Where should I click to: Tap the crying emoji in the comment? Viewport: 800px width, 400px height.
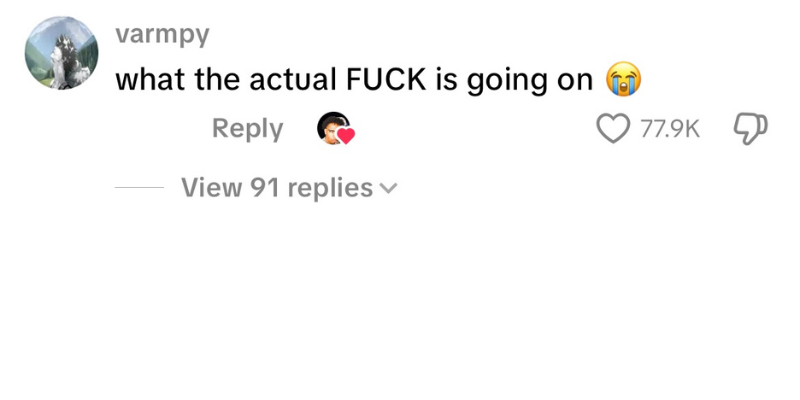click(x=623, y=79)
